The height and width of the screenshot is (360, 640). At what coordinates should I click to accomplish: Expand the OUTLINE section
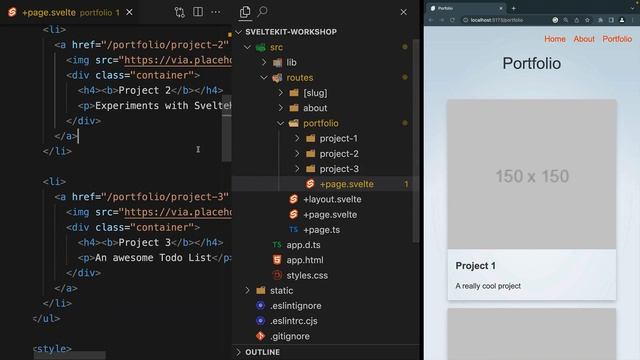point(239,352)
